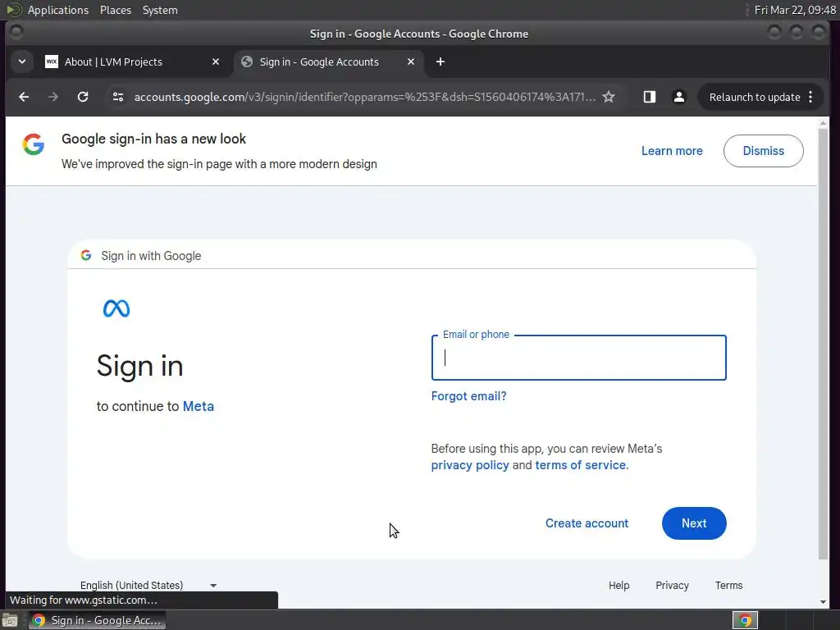Open the Help footer link

tap(619, 585)
